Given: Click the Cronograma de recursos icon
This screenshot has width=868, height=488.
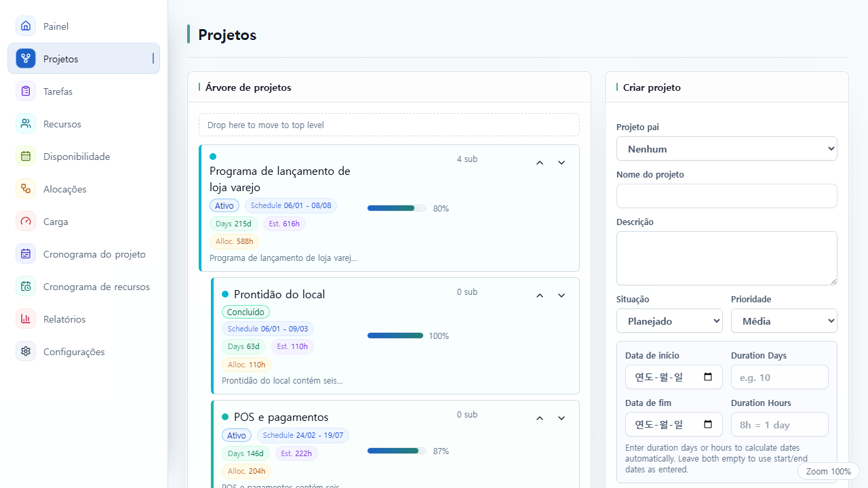Looking at the screenshot, I should tap(26, 287).
